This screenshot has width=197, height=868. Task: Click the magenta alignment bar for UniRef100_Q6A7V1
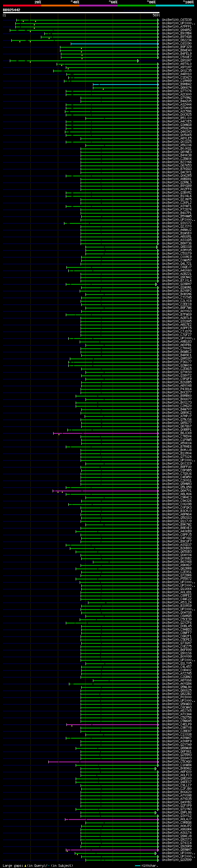point(105,491)
